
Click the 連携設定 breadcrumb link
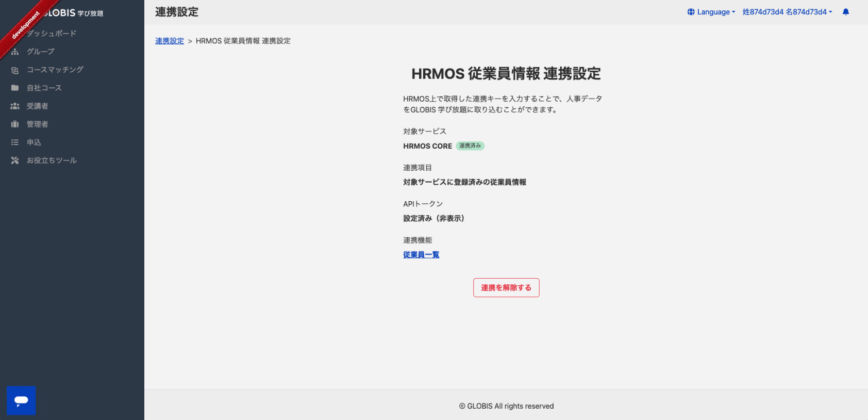(170, 41)
